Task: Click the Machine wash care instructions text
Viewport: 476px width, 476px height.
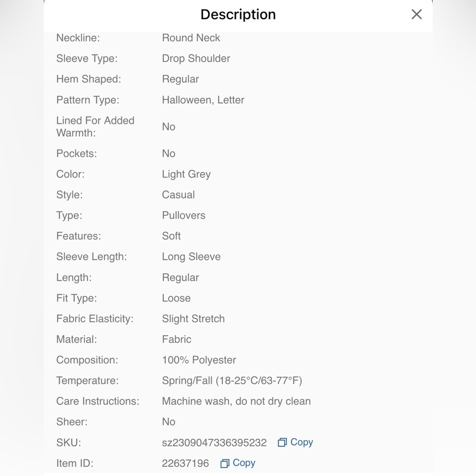Action: pyautogui.click(x=236, y=401)
